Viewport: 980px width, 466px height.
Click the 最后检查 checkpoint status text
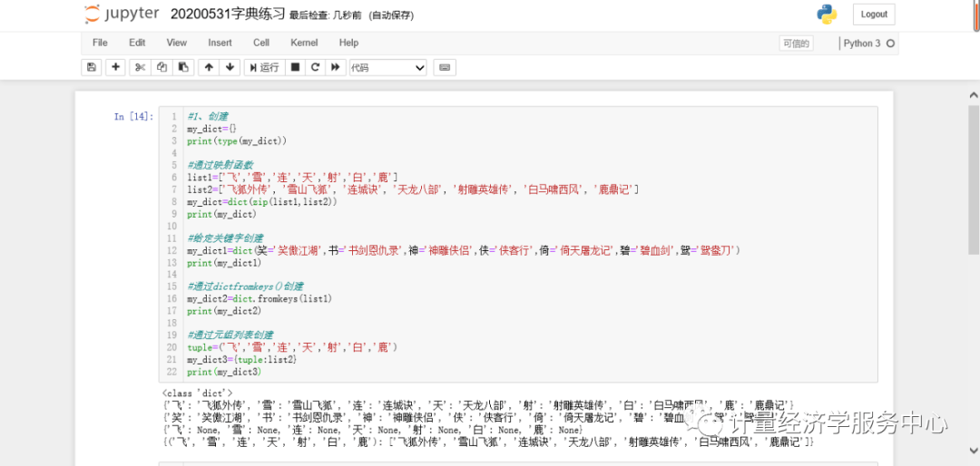pos(326,15)
